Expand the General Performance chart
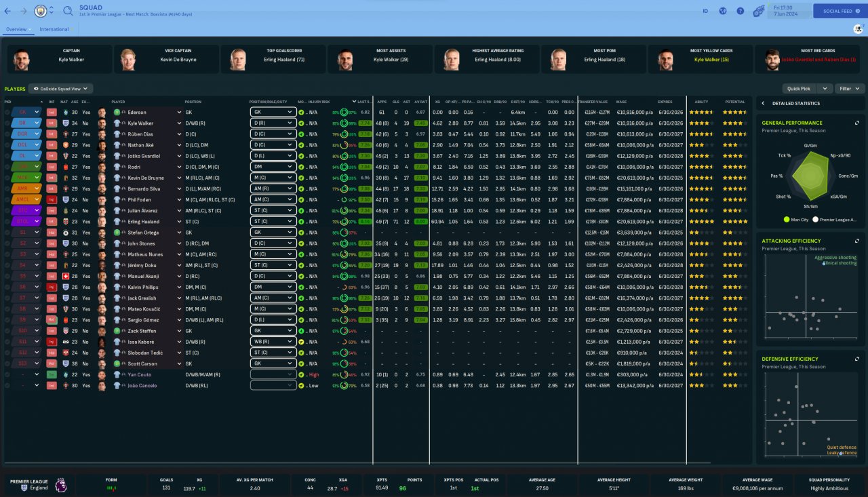 857,123
